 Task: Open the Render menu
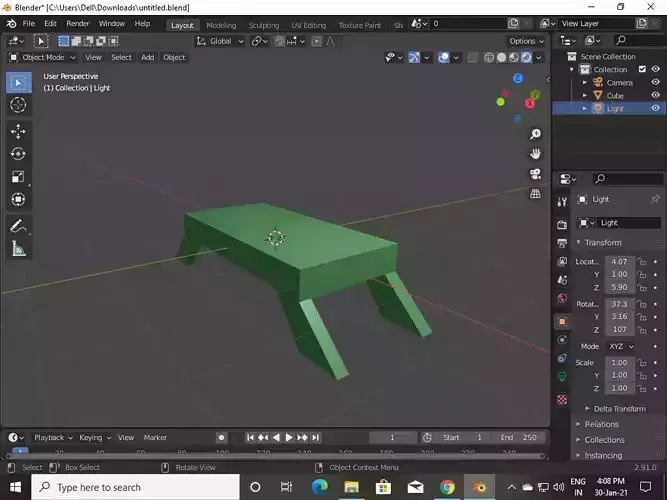pos(78,24)
